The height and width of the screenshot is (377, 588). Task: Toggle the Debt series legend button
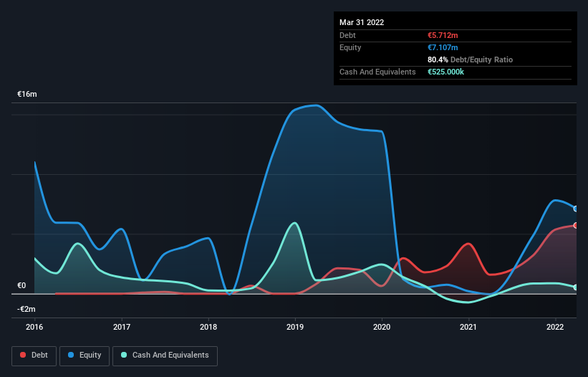click(34, 355)
